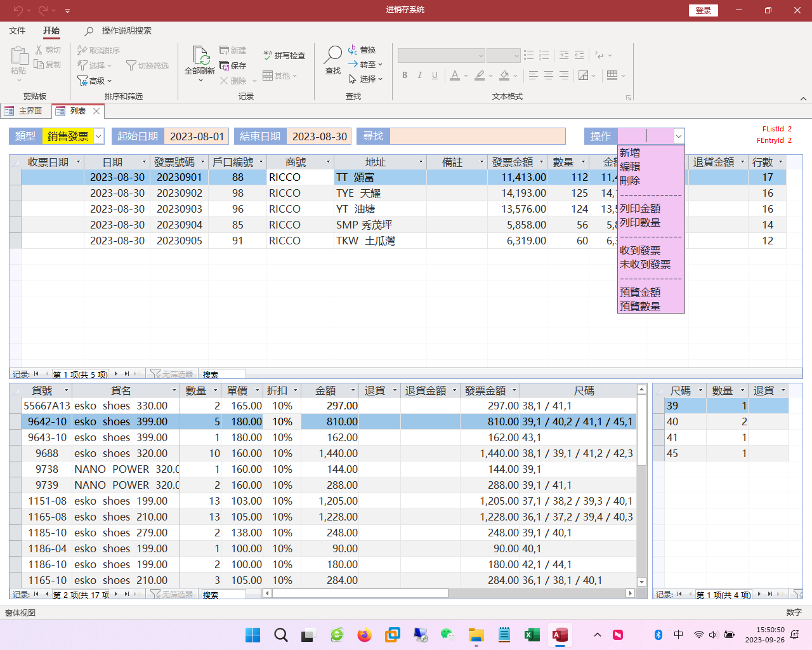The width and height of the screenshot is (812, 650).
Task: Click the 替换 replace icon
Action: coord(353,50)
